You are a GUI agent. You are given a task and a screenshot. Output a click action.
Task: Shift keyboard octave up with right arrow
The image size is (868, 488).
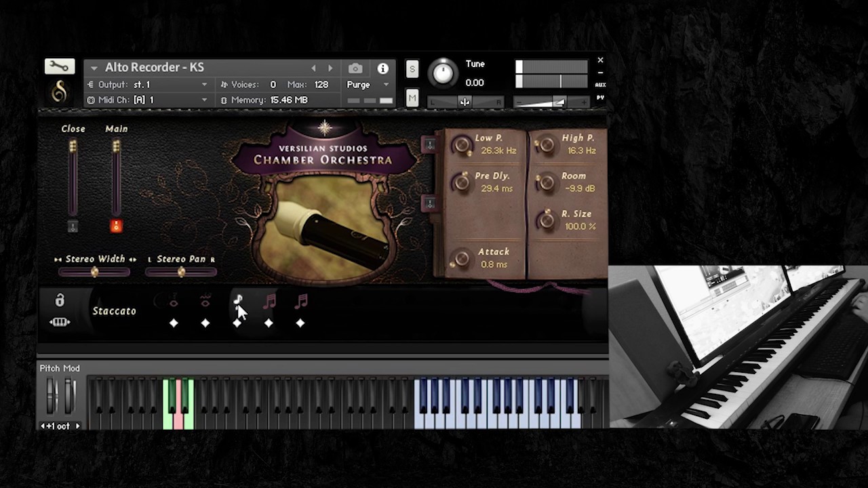[77, 426]
